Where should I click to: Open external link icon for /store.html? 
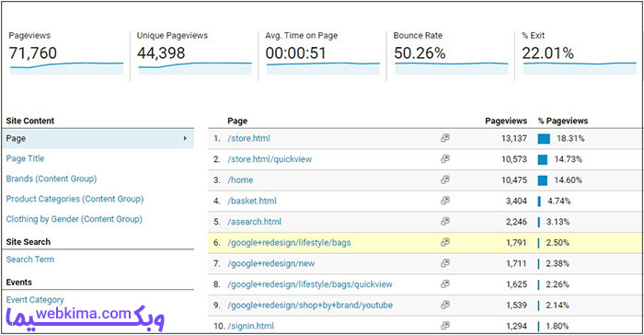click(x=444, y=138)
